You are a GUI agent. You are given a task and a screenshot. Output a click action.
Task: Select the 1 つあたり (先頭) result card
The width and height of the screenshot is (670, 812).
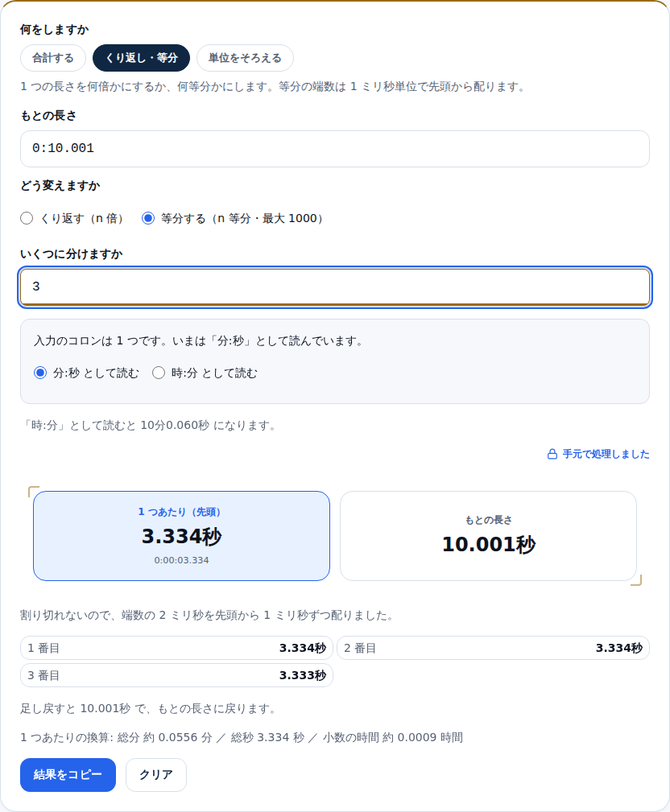[x=181, y=536]
